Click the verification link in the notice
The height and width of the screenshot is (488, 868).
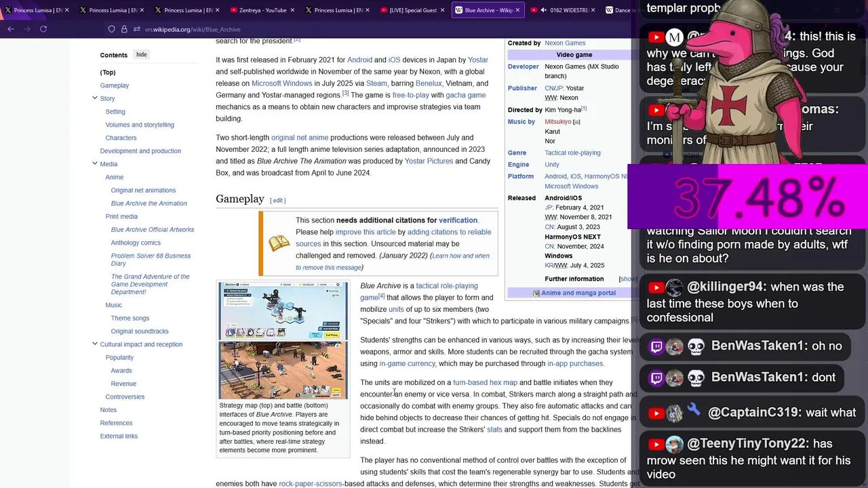[x=458, y=220]
